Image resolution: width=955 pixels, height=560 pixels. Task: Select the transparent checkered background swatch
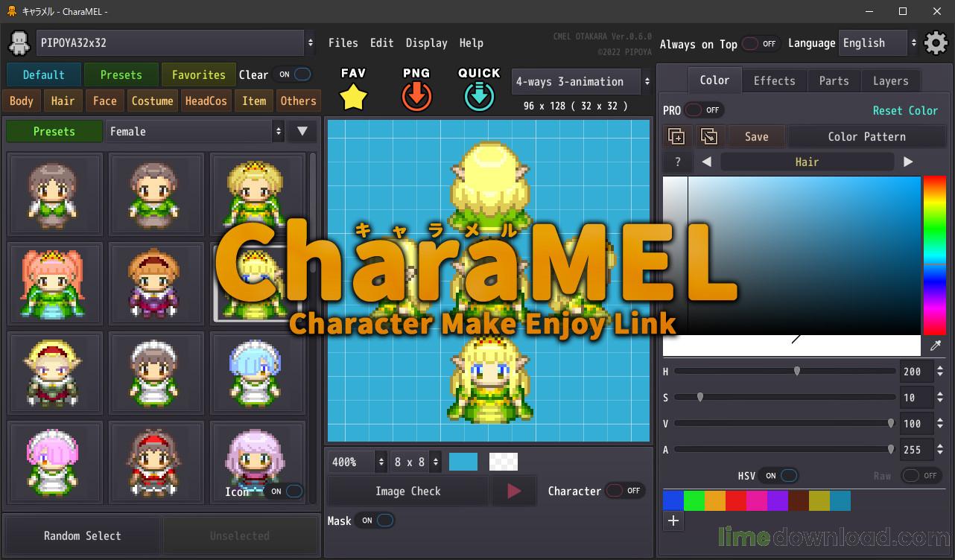coord(503,462)
